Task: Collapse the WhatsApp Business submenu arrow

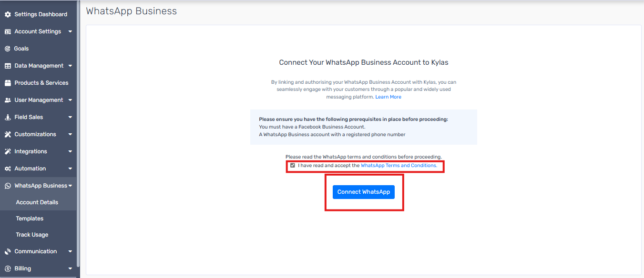Action: tap(71, 186)
